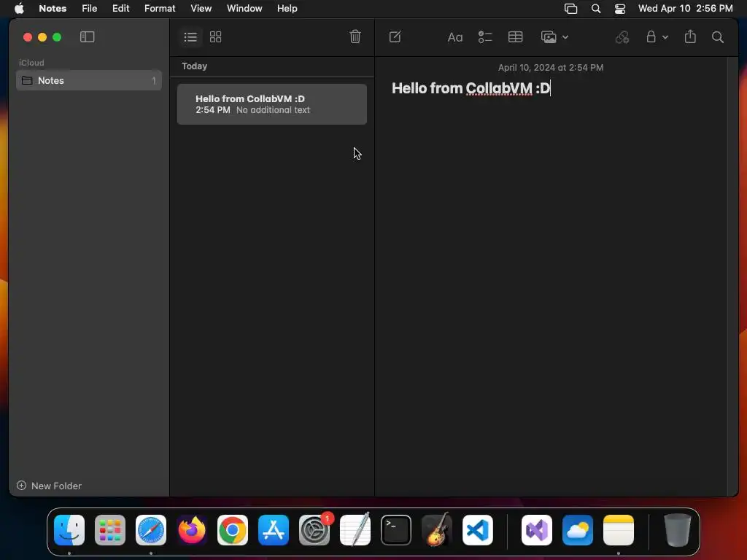Click the New Folder button
The image size is (747, 560).
pos(49,486)
